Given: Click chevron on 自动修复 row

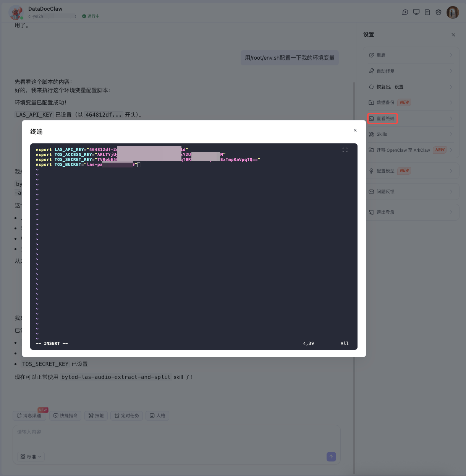Looking at the screenshot, I should (x=451, y=71).
